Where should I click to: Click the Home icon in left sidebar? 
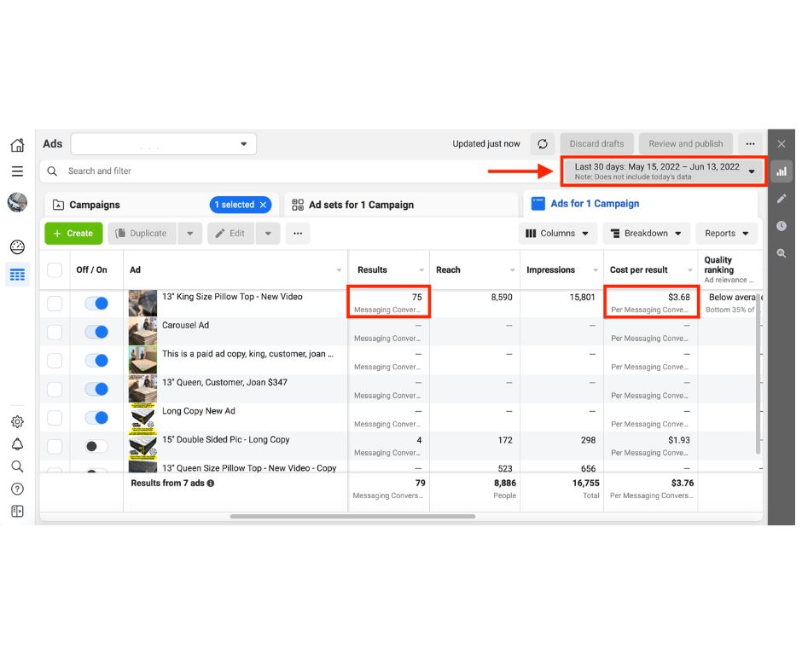pyautogui.click(x=17, y=145)
